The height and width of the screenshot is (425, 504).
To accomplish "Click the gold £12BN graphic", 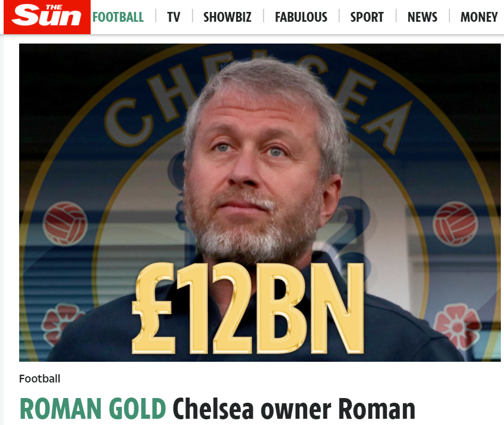I will 248,308.
